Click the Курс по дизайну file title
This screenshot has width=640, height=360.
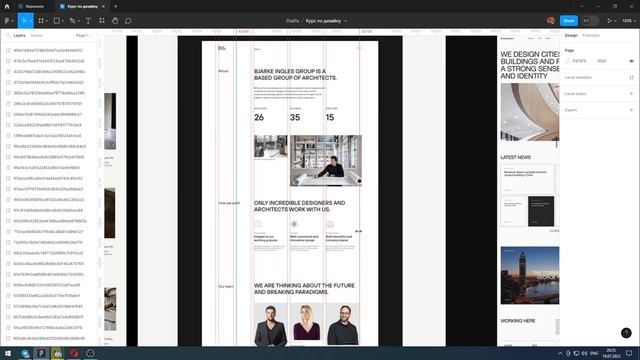pos(324,21)
